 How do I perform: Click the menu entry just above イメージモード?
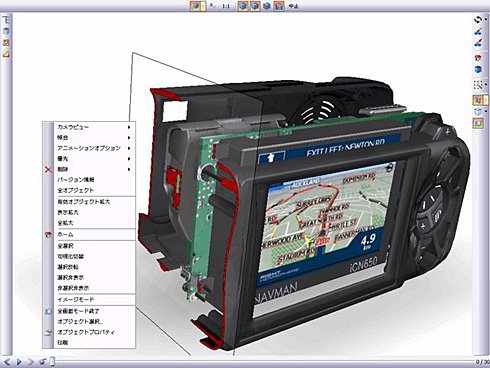89,288
